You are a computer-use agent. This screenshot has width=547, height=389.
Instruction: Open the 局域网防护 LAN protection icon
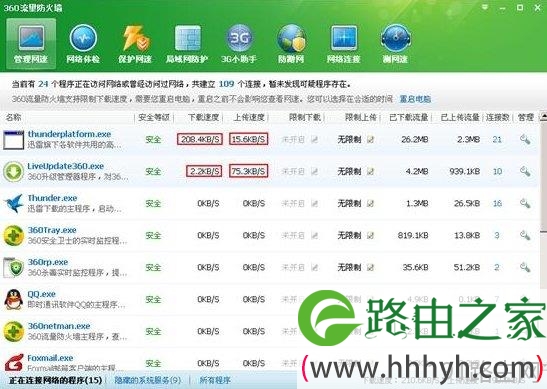pos(187,44)
